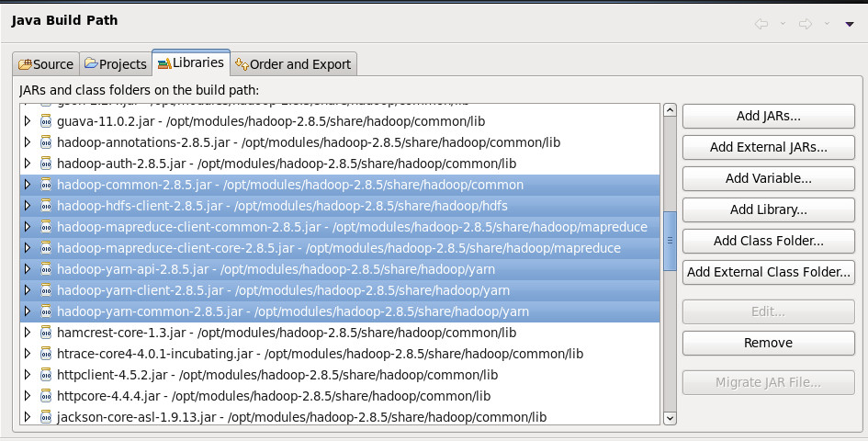The image size is (868, 441).
Task: Click the jar icon of hadoop-mapreduce-client-common-2.8.5.jar
Action: tap(46, 227)
